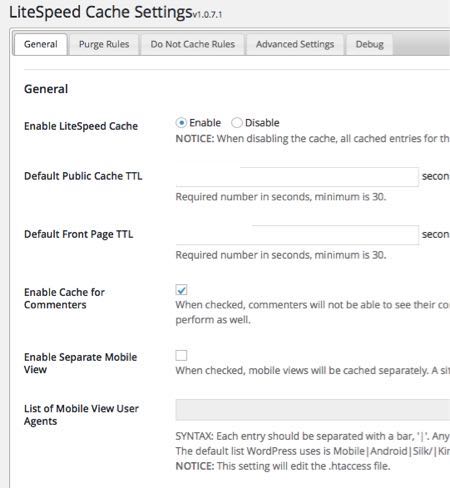Go to Advanced Settings tab
450x488 pixels.
coord(295,44)
